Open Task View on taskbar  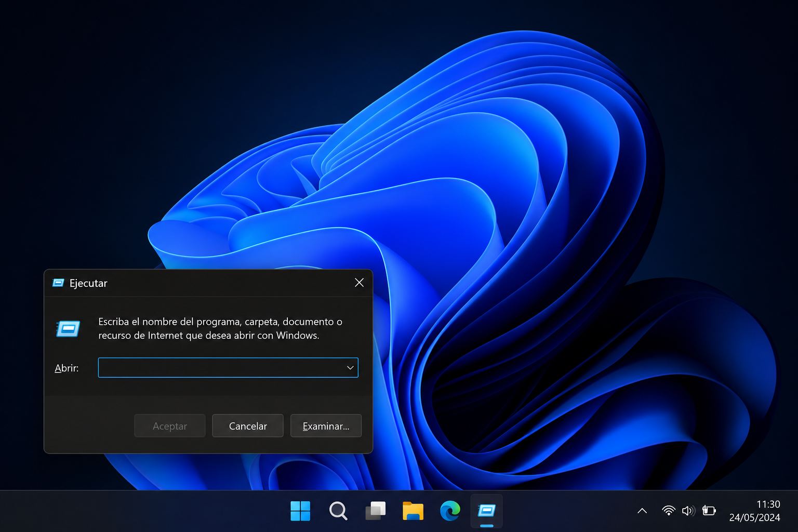(x=376, y=511)
